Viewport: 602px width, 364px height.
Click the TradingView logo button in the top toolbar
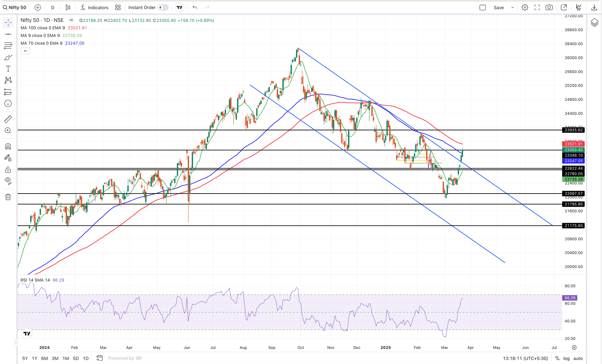pos(180,8)
